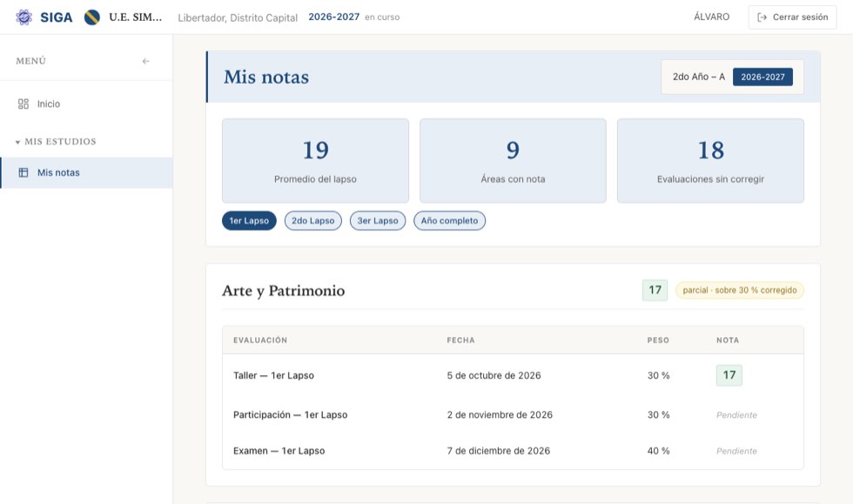Click the Libertador, Distrito Capital location text
Image resolution: width=853 pixels, height=504 pixels.
coord(238,17)
